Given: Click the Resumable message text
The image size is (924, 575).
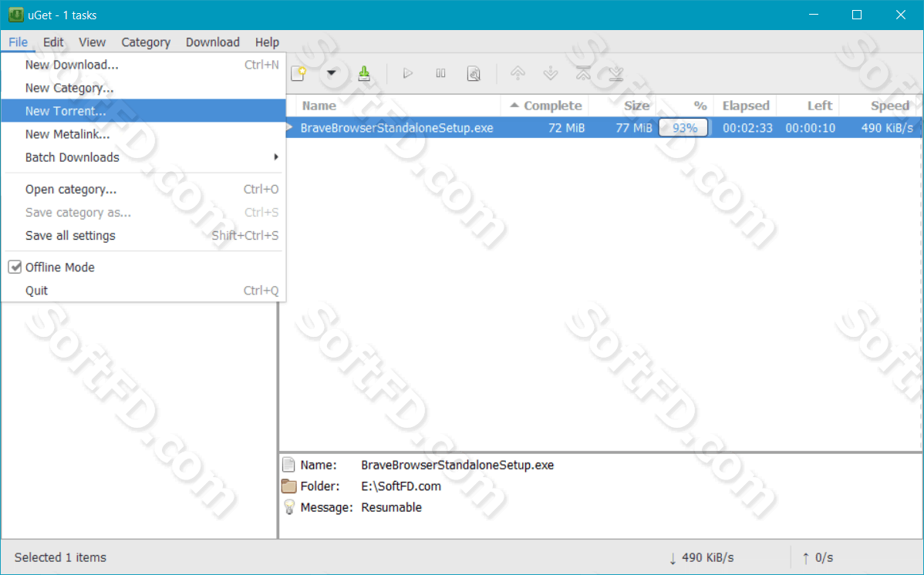Looking at the screenshot, I should coord(391,507).
